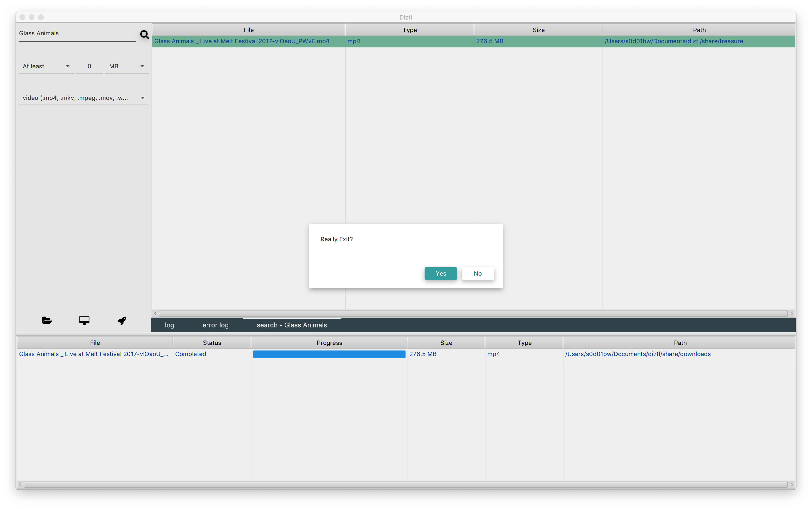The image size is (812, 509).
Task: Select the downloaded Glass Animals file row
Action: (406, 354)
